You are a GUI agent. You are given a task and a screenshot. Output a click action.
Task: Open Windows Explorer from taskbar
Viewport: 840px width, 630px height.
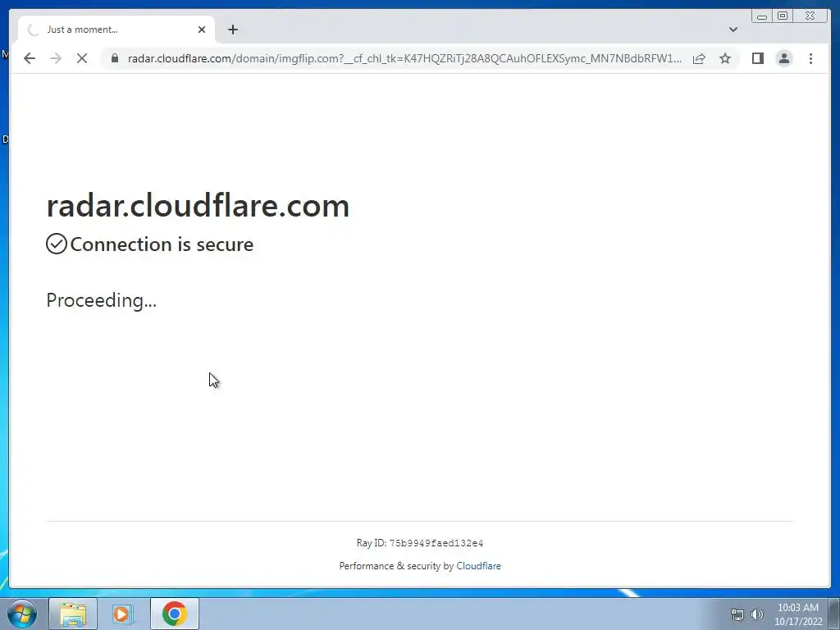coord(73,614)
